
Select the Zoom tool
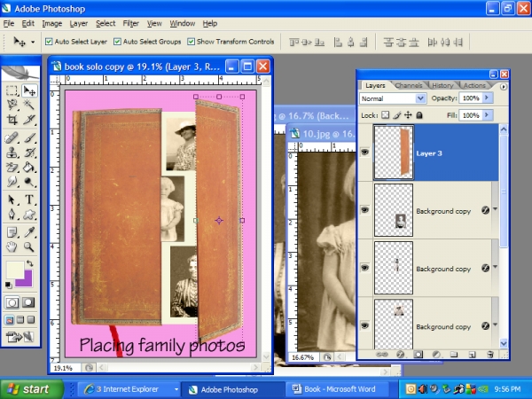tap(29, 247)
